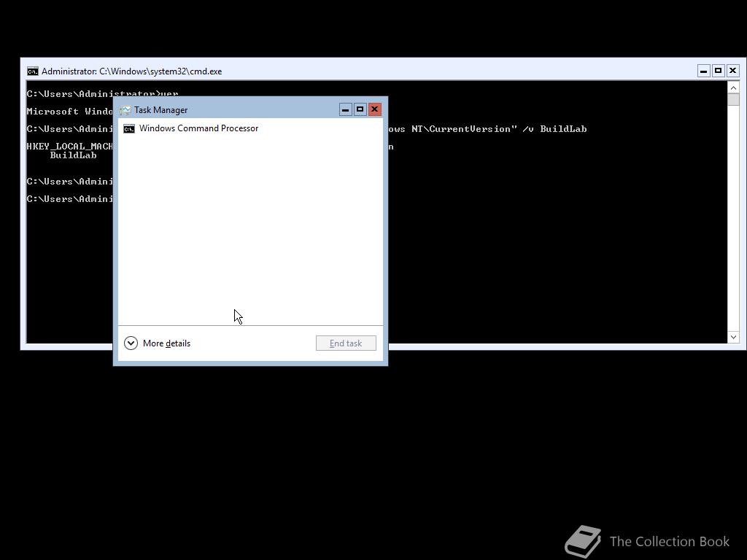Click the cmd.exe window title text

click(131, 71)
